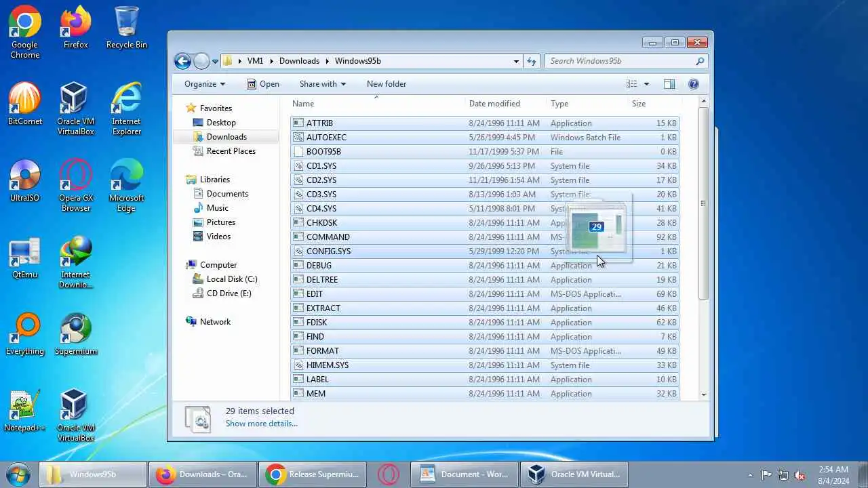Select the QtEmu desktop icon
Image resolution: width=868 pixels, height=488 pixels.
24,258
